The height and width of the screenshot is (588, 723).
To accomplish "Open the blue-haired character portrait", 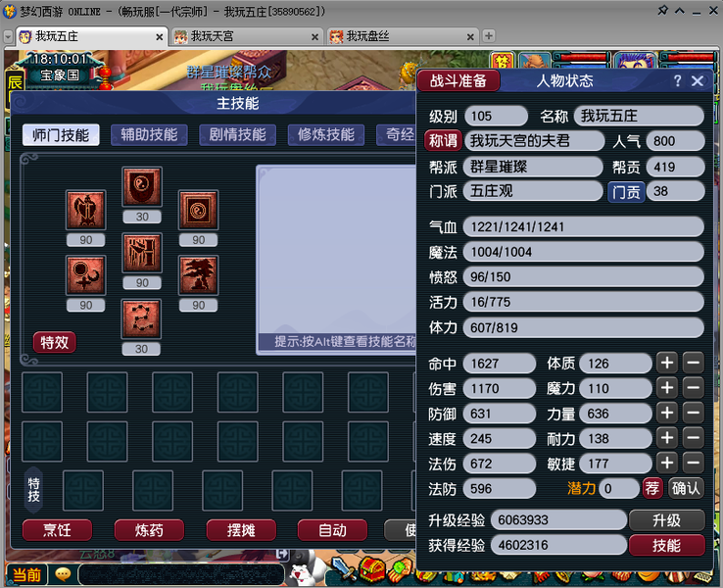I will (637, 61).
